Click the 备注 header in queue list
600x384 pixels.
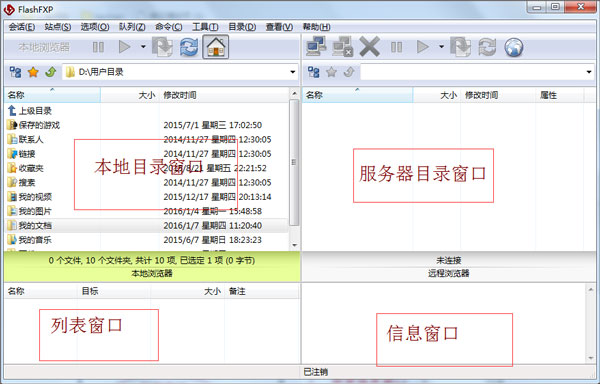click(262, 291)
